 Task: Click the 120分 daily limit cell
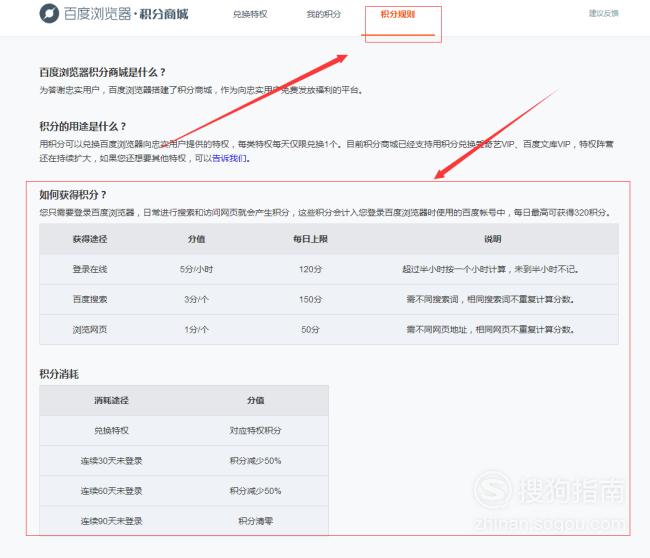310,269
